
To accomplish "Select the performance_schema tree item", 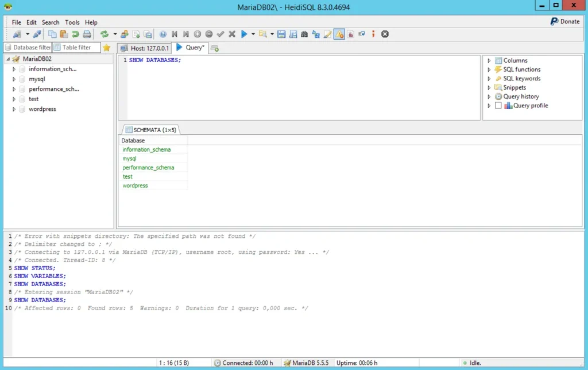I will (53, 89).
